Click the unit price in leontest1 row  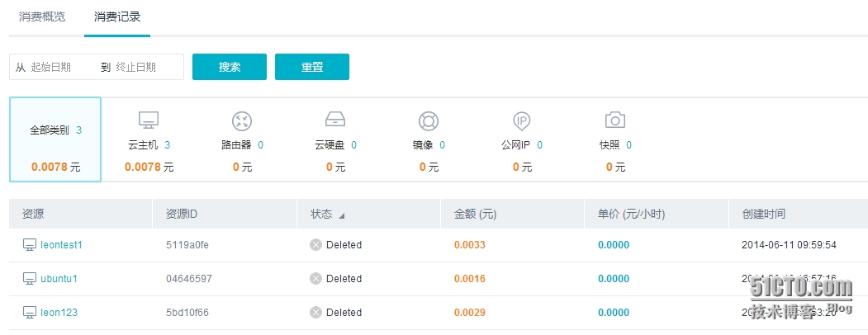pyautogui.click(x=614, y=245)
